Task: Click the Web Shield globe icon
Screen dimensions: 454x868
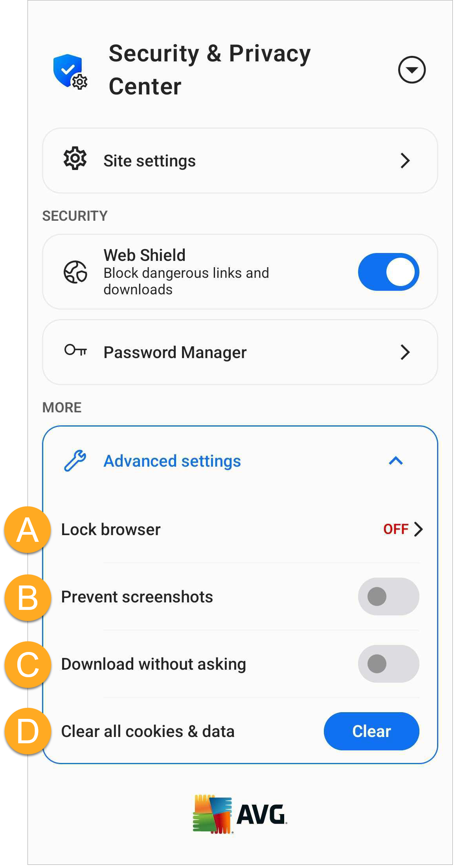Action: tap(75, 272)
